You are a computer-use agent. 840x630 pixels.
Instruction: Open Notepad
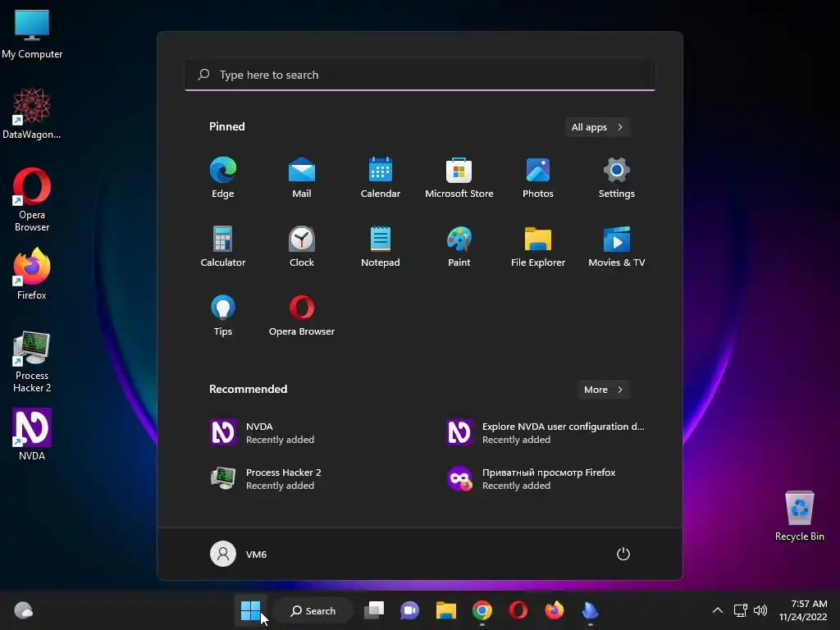pyautogui.click(x=381, y=246)
